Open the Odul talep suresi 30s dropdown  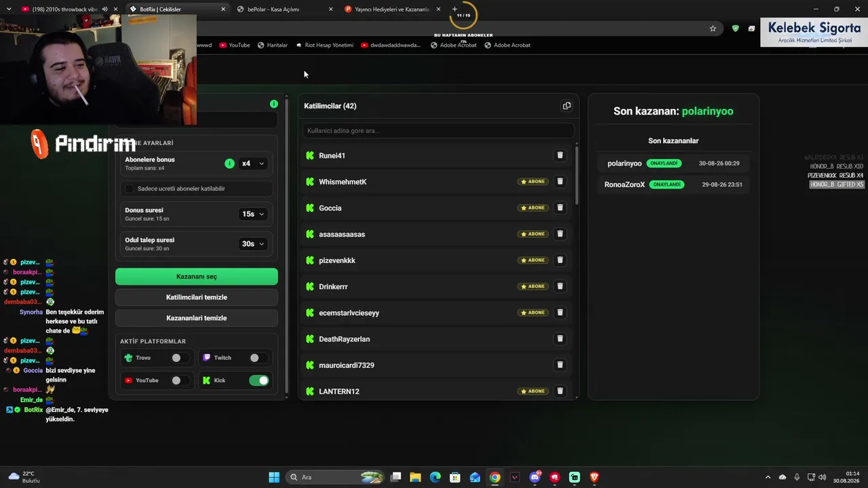[x=253, y=244]
